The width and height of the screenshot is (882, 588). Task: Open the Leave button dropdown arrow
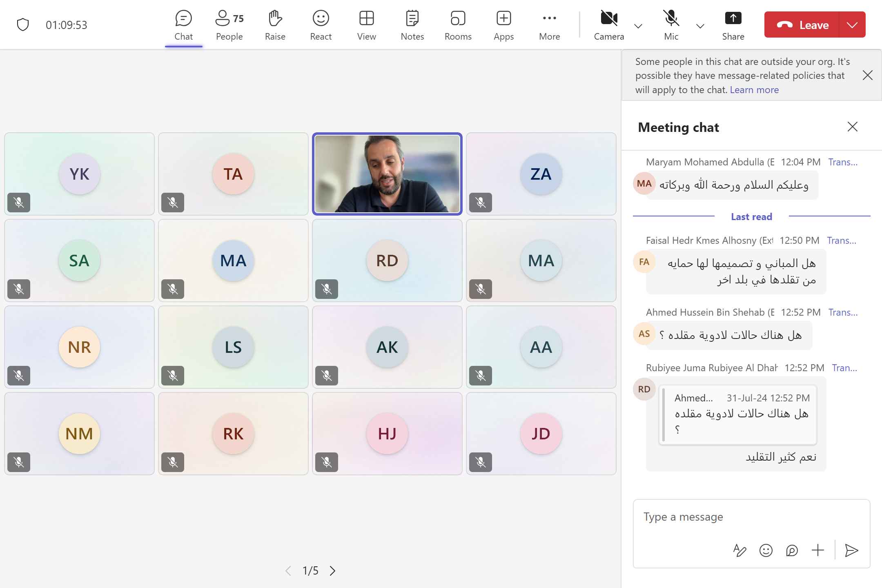[852, 25]
